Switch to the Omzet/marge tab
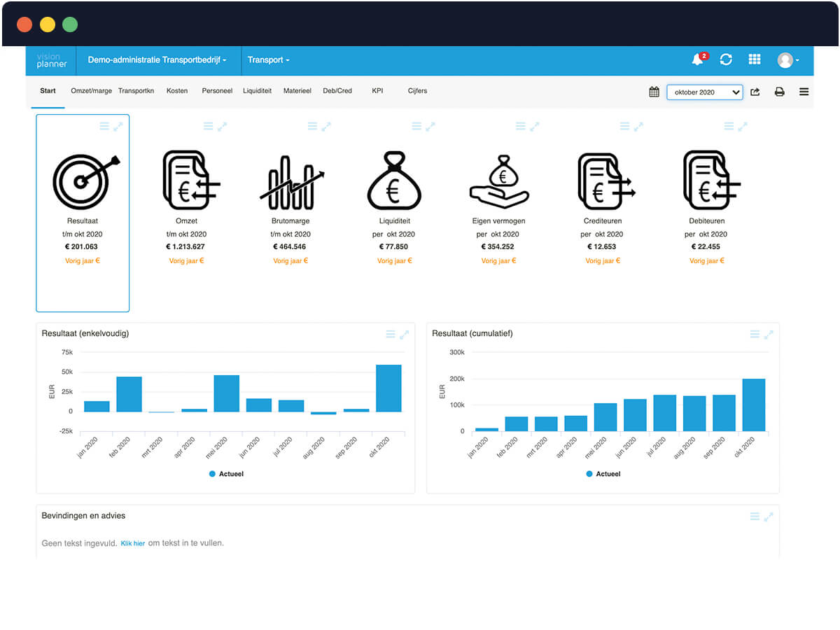The width and height of the screenshot is (840, 630). [91, 91]
